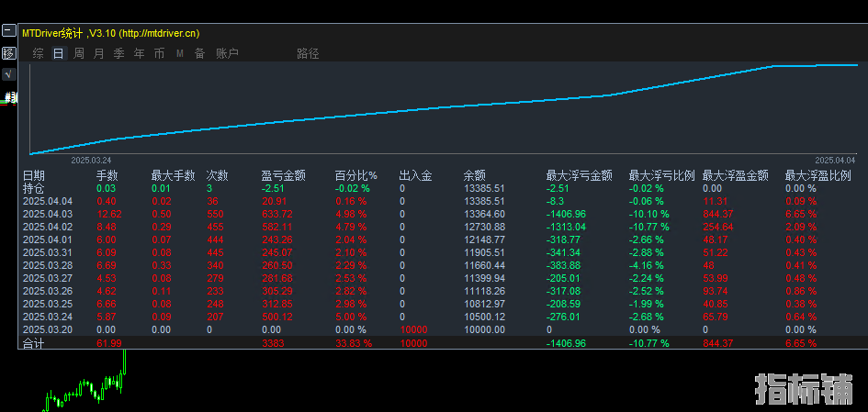Click the -1313.04 floating loss value

coord(566,227)
